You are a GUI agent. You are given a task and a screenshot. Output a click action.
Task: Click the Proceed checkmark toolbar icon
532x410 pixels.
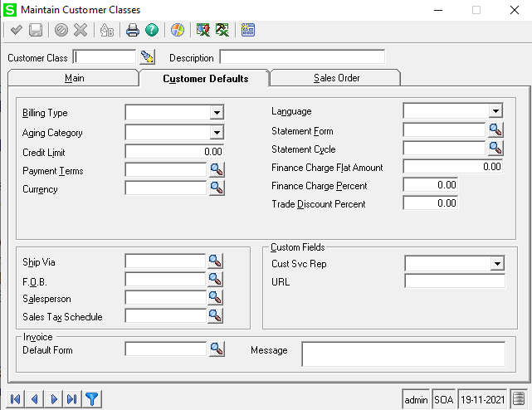click(17, 30)
